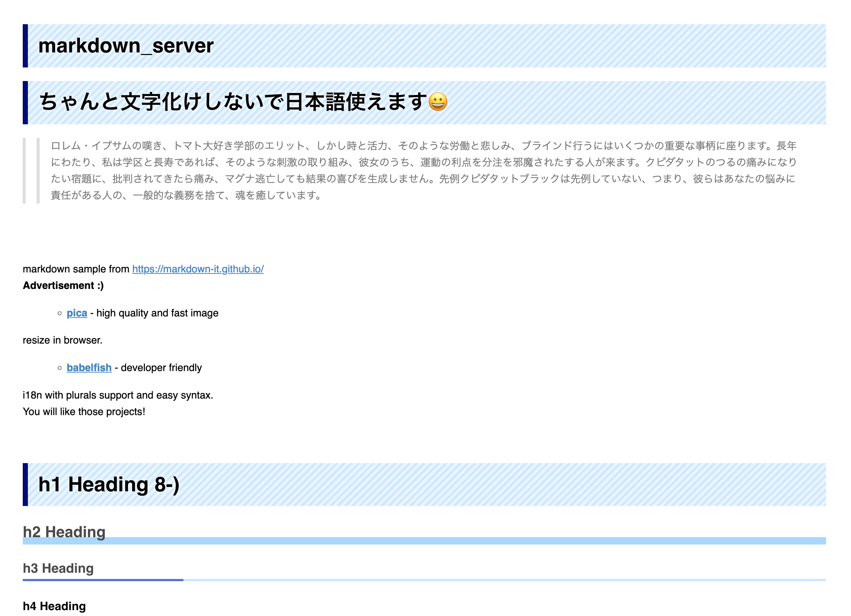The image size is (851, 616).
Task: Click the dark blue underline beneath h3 Heading
Action: click(x=103, y=580)
